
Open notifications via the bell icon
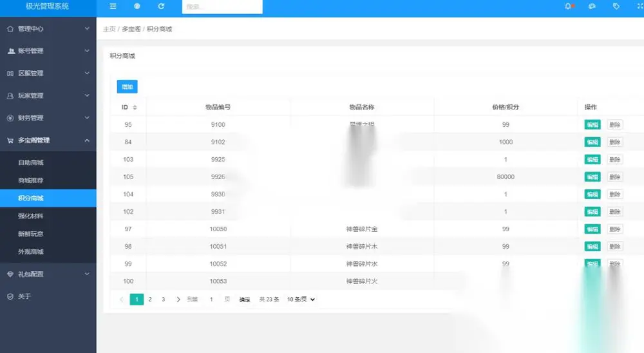tap(568, 6)
